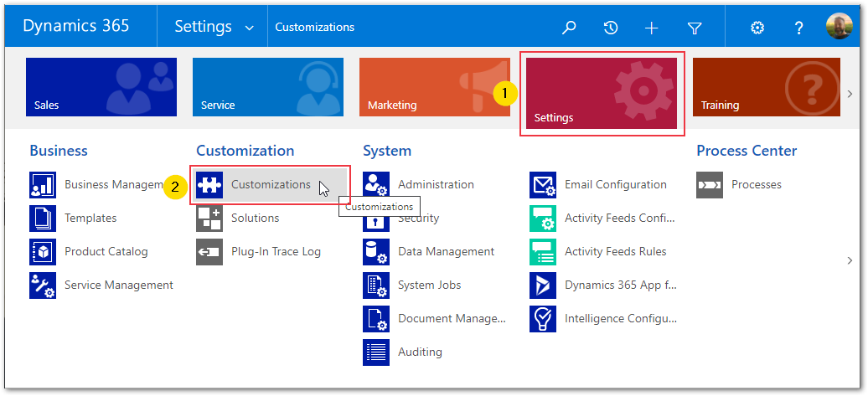Click the Solutions icon
This screenshot has height=396, width=868.
209,218
